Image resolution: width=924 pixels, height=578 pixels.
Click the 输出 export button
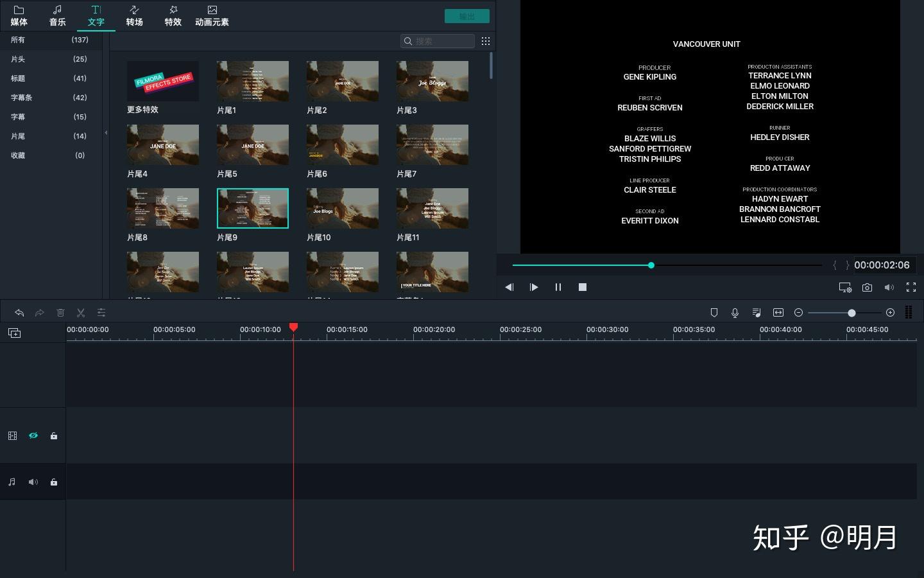pyautogui.click(x=467, y=16)
